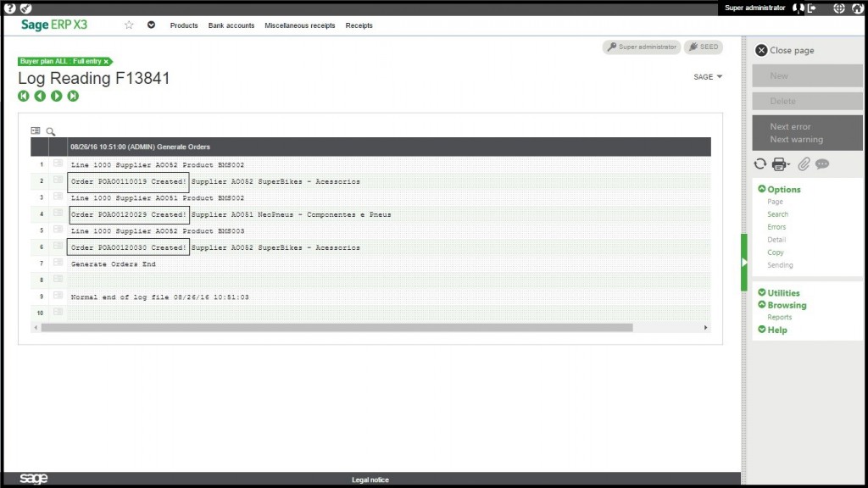The width and height of the screenshot is (868, 488).
Task: Open the grid card view icon
Action: [x=36, y=130]
